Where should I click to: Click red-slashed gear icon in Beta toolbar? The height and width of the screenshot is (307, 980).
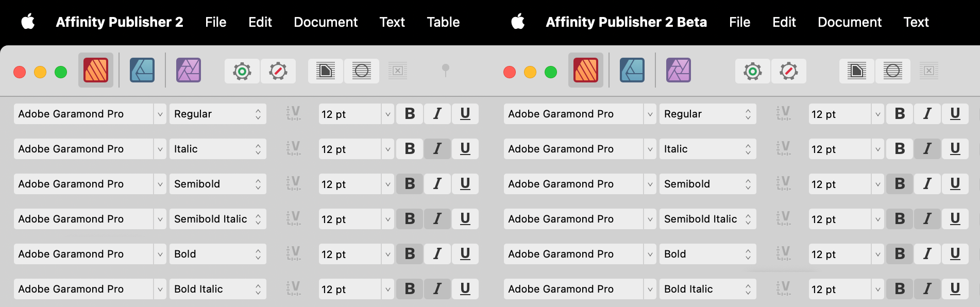click(x=789, y=71)
